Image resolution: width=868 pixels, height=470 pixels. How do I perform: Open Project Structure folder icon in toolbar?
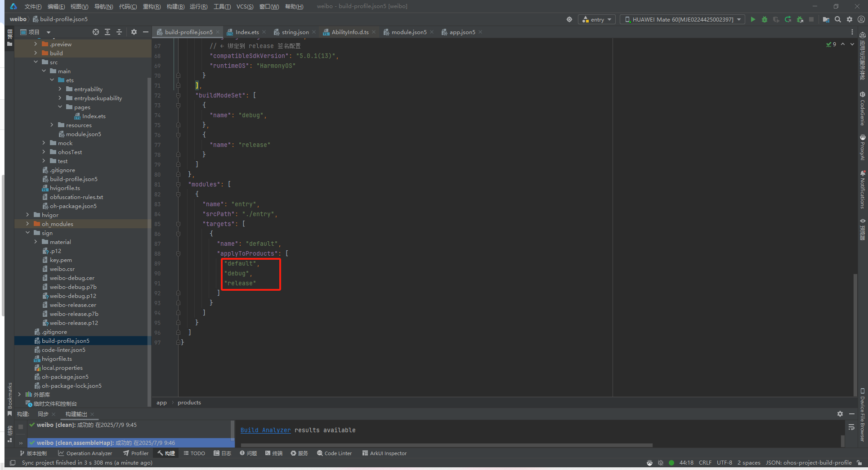(x=826, y=19)
